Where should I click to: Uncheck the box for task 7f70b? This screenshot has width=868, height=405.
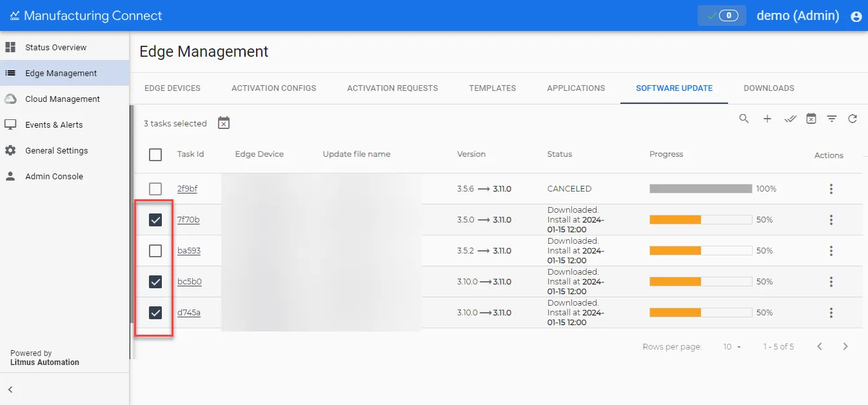(x=155, y=220)
